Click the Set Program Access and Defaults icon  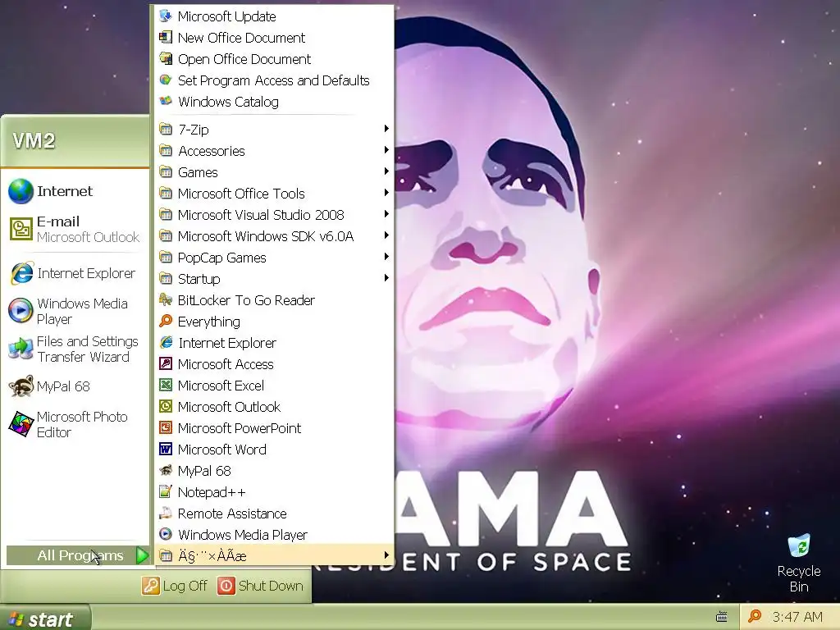click(166, 80)
